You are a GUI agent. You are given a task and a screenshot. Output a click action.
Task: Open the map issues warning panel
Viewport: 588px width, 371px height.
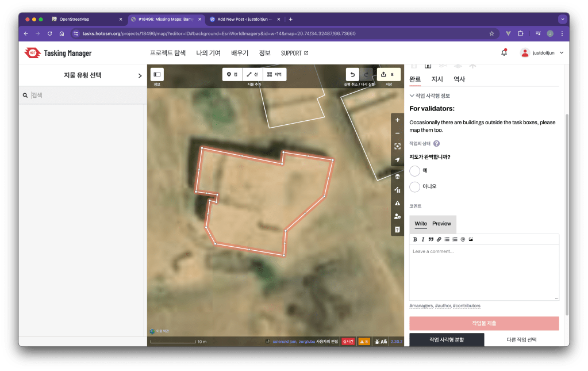click(x=397, y=203)
